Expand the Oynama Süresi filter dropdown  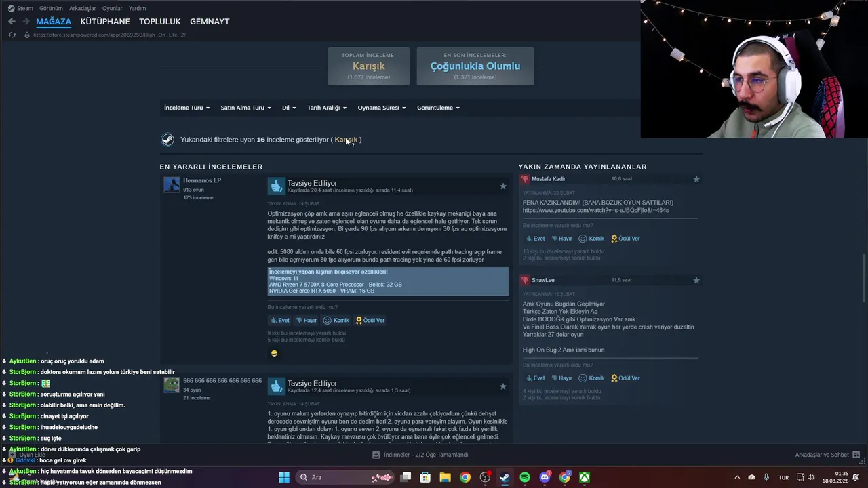[x=382, y=108]
